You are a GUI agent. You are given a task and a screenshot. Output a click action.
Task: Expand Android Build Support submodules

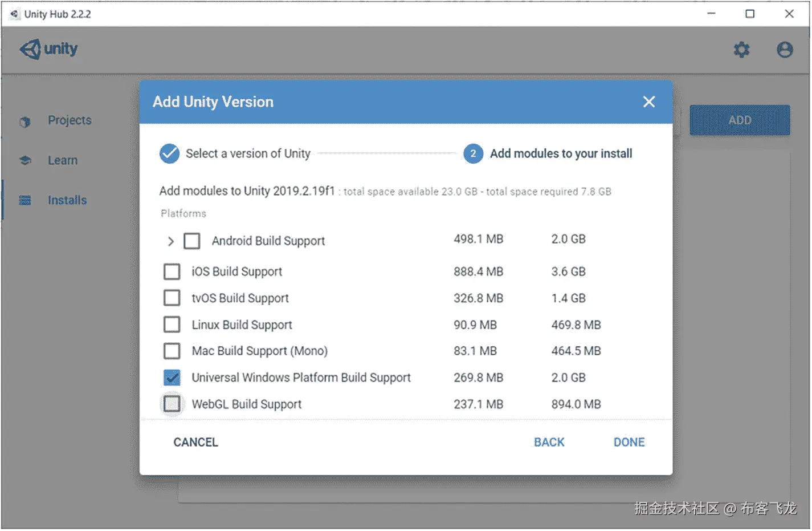point(170,241)
